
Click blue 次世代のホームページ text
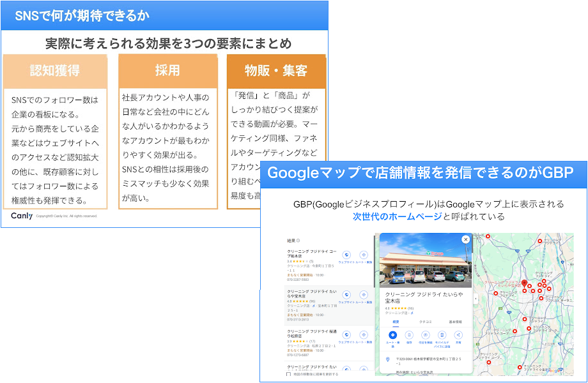pyautogui.click(x=397, y=216)
